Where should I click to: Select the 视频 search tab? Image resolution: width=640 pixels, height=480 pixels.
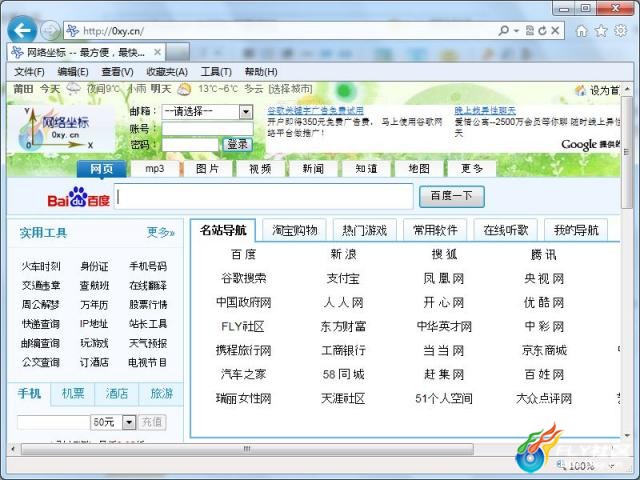[260, 169]
